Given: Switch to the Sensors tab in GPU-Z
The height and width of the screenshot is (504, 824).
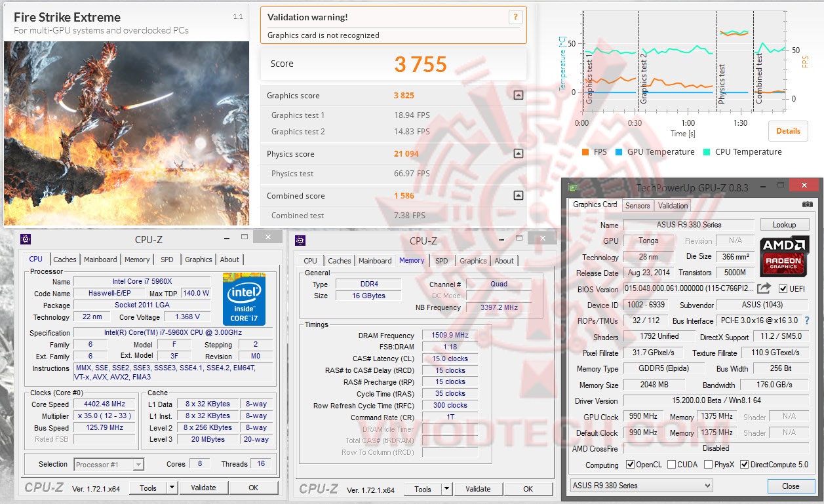Looking at the screenshot, I should click(x=637, y=205).
